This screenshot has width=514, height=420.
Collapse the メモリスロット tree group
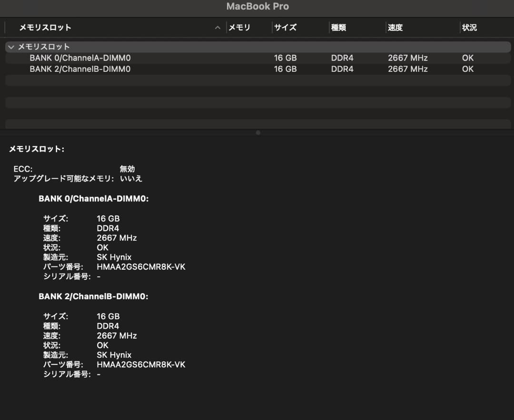pyautogui.click(x=11, y=47)
